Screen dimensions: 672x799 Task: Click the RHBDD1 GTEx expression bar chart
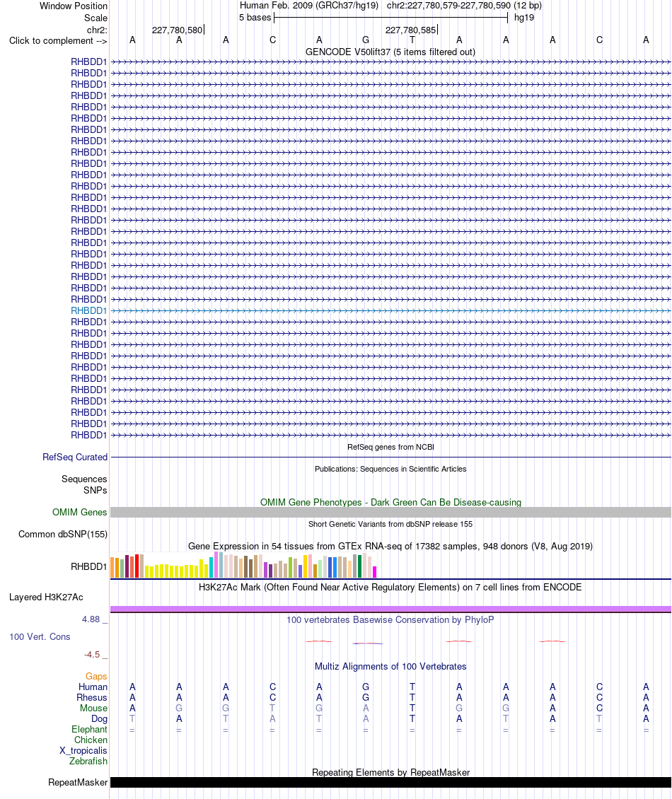pyautogui.click(x=244, y=564)
